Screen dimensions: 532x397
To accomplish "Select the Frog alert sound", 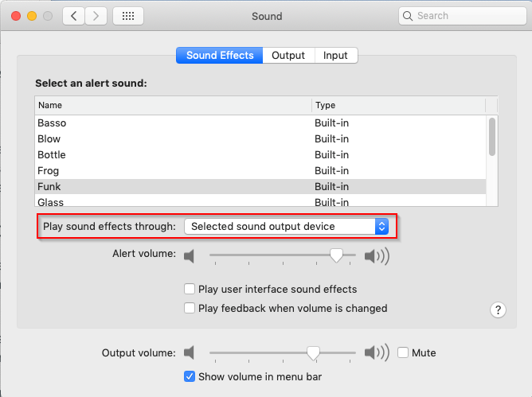I will pos(260,170).
